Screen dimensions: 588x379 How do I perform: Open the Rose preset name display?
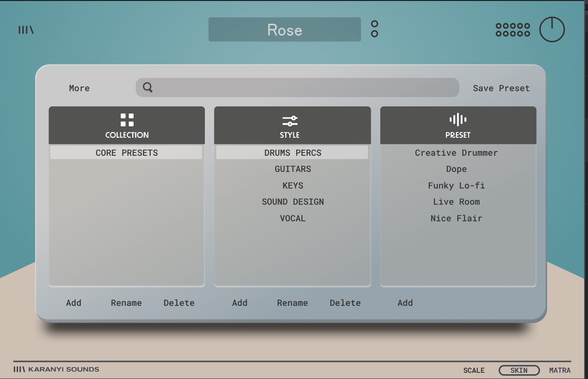tap(284, 30)
